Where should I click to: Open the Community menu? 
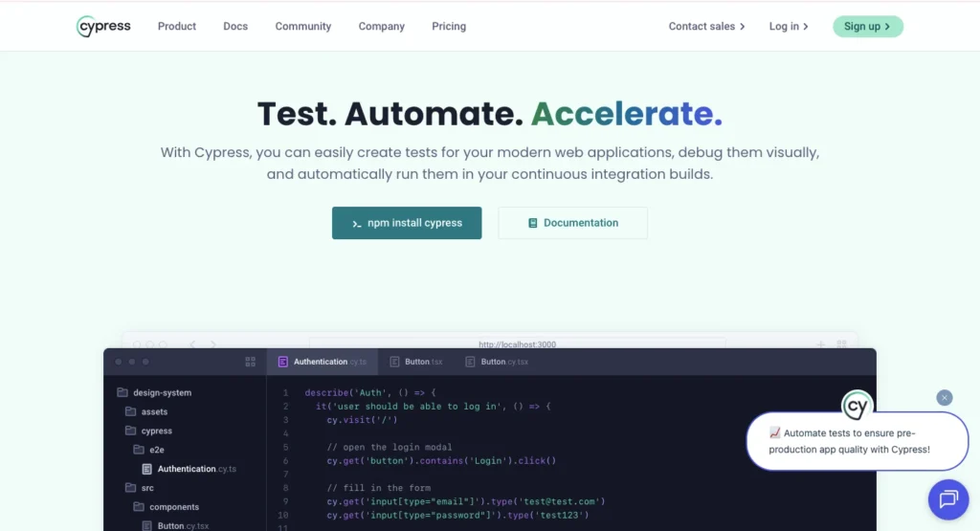(303, 26)
